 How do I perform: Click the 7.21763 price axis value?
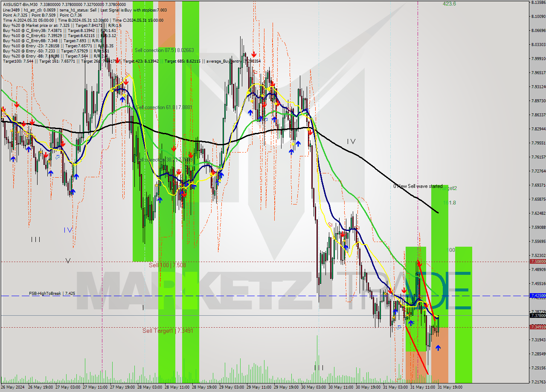(539, 382)
